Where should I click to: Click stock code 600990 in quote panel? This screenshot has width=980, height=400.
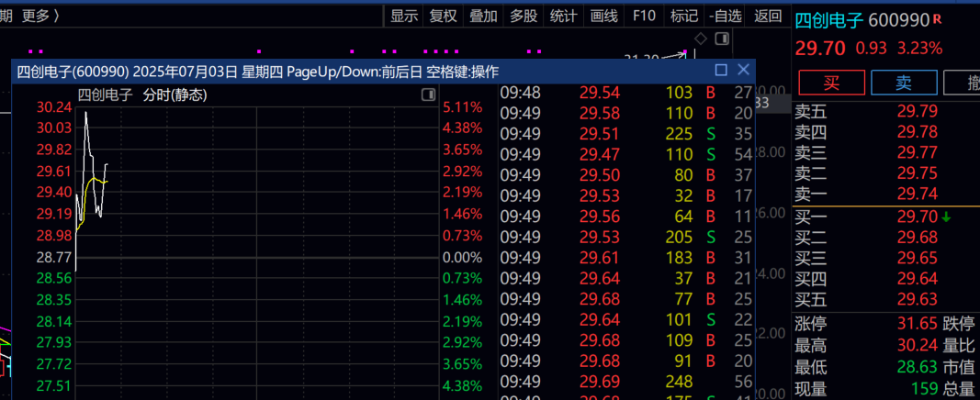point(899,20)
